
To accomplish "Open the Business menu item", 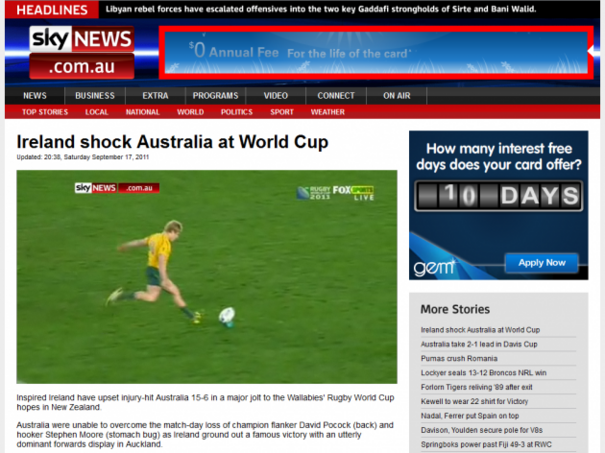I will [x=95, y=96].
